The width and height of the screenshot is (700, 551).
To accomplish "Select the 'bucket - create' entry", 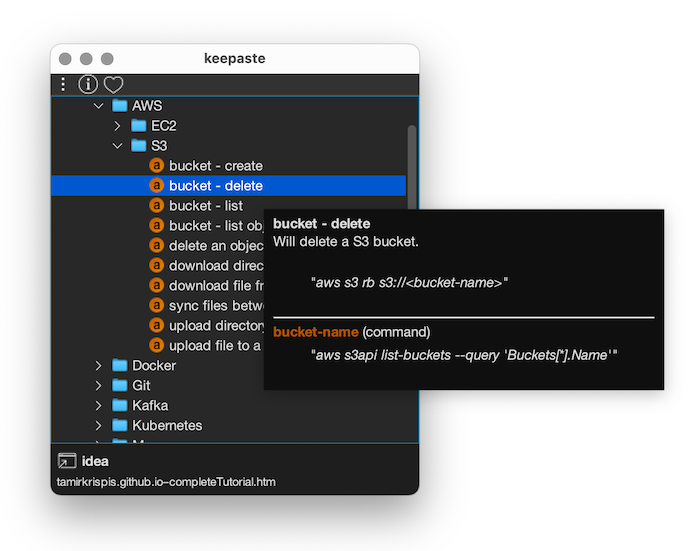I will pyautogui.click(x=216, y=166).
